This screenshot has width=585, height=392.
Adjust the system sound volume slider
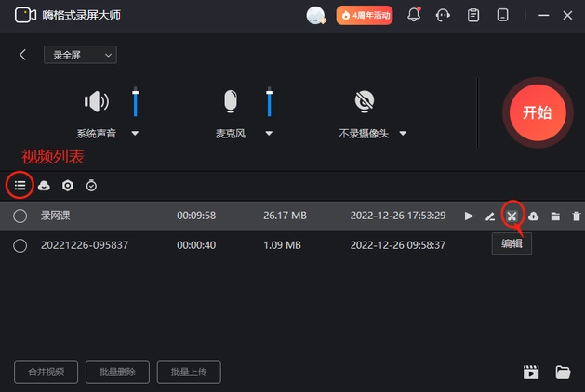[136, 102]
